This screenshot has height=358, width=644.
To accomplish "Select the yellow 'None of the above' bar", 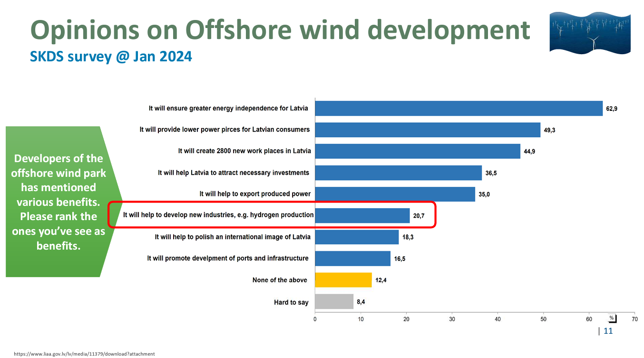I will coord(343,280).
